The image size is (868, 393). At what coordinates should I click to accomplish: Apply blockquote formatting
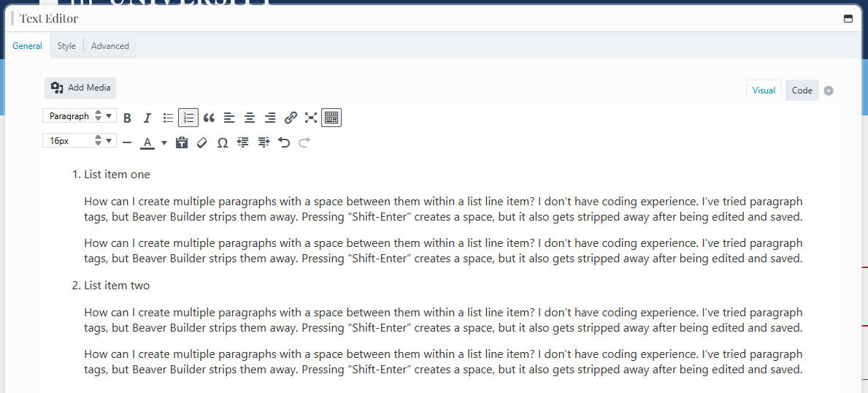(209, 118)
